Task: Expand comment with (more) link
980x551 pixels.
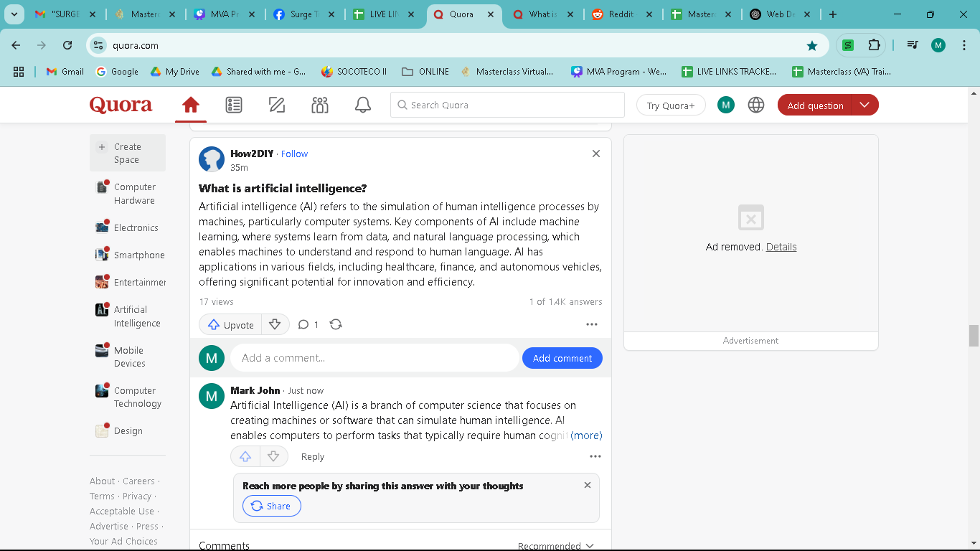Action: click(x=586, y=435)
